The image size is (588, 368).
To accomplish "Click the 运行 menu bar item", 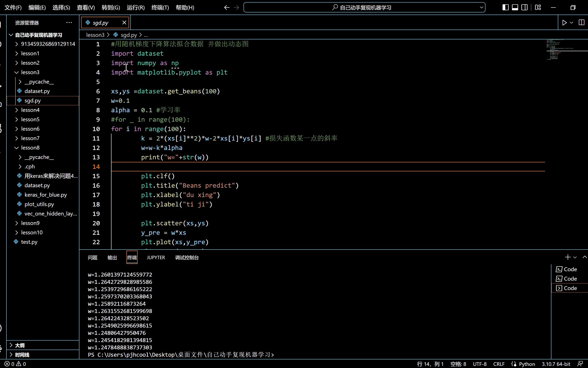I will coord(135,7).
